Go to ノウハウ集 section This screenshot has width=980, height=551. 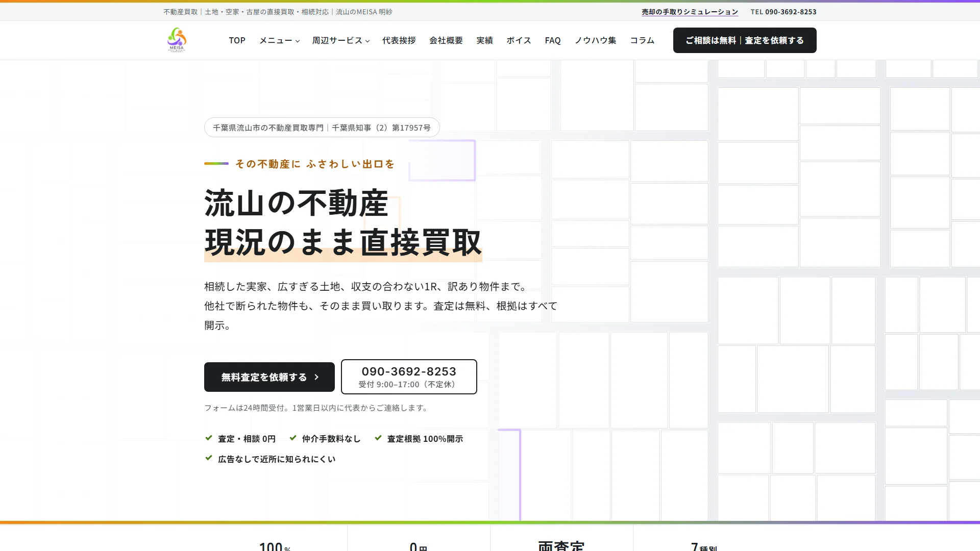tap(595, 40)
